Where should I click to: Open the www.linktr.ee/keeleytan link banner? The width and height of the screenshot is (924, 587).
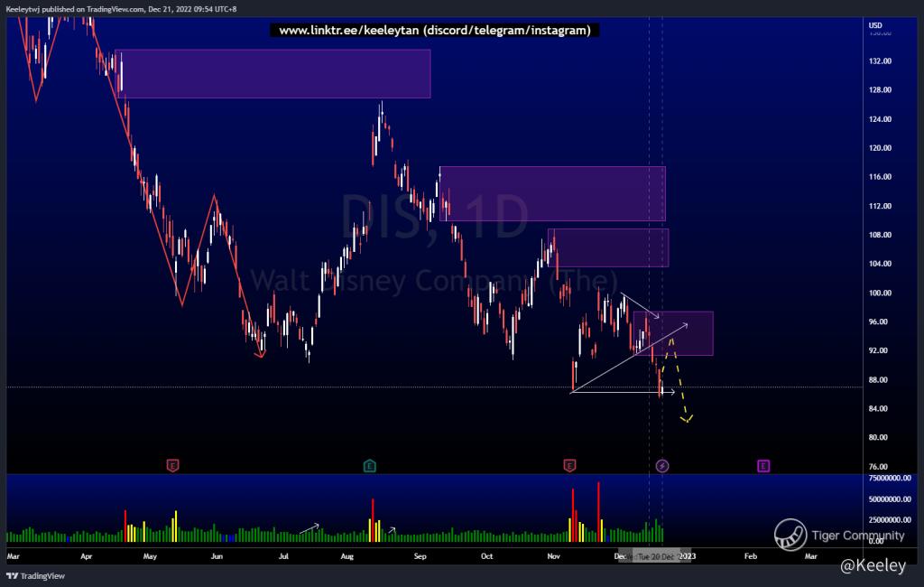pyautogui.click(x=435, y=30)
